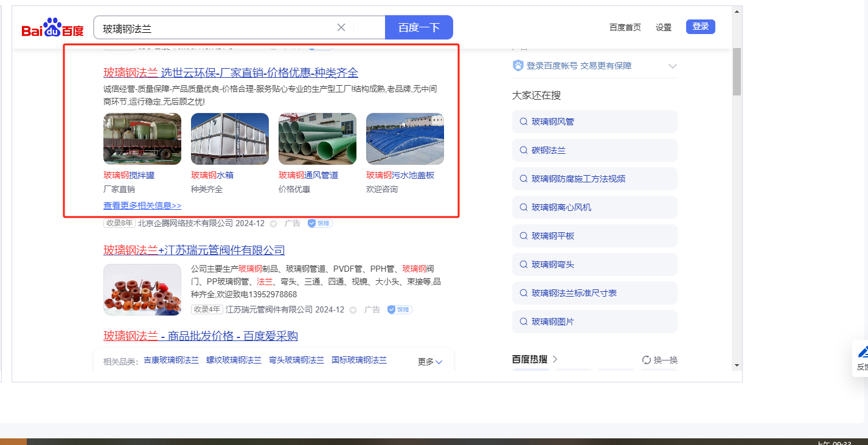Open 设置 in the header

tap(664, 27)
